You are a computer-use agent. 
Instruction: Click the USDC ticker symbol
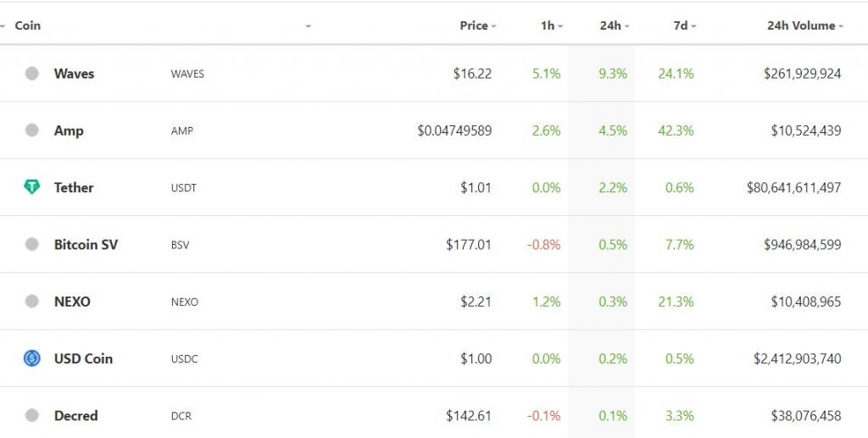click(x=184, y=359)
